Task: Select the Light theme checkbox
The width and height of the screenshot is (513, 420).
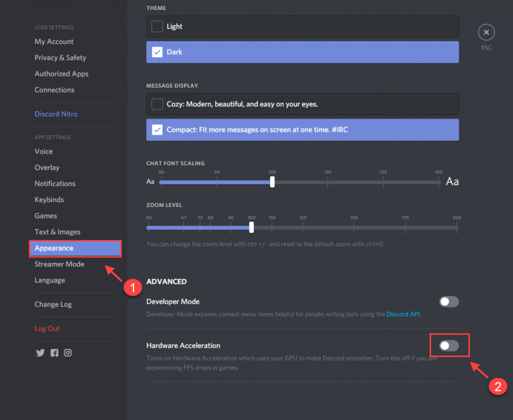Action: pyautogui.click(x=157, y=27)
